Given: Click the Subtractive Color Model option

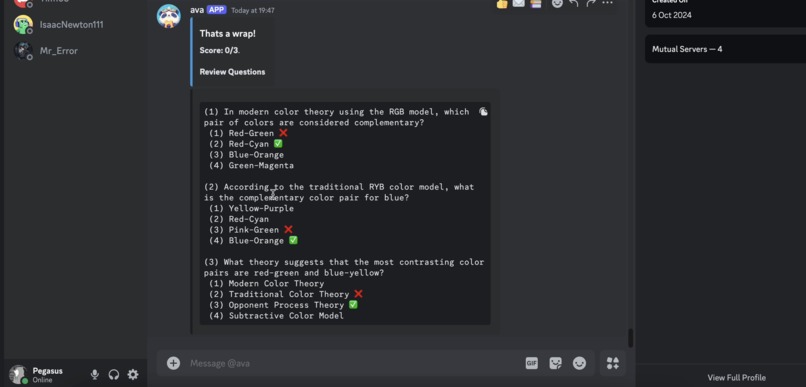Looking at the screenshot, I should pos(277,316).
